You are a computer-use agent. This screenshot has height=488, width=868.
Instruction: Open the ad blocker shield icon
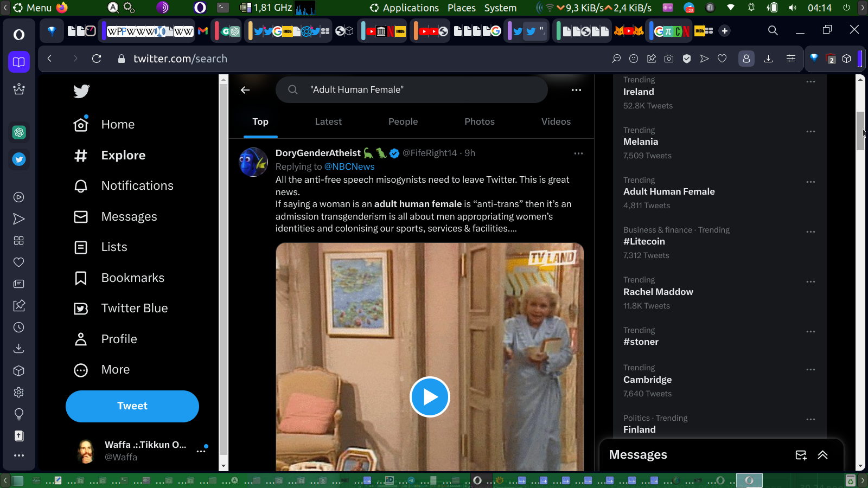pyautogui.click(x=687, y=59)
